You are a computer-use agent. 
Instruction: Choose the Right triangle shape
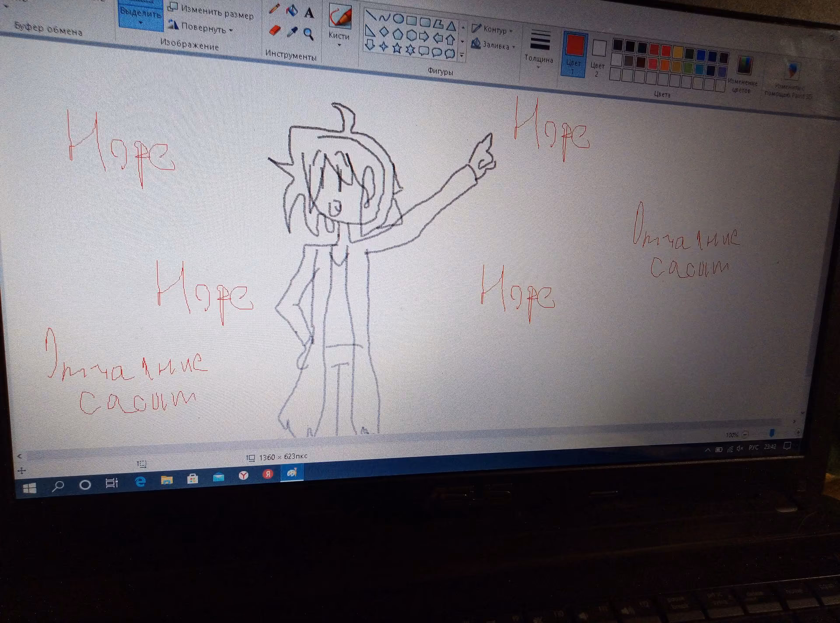point(370,30)
